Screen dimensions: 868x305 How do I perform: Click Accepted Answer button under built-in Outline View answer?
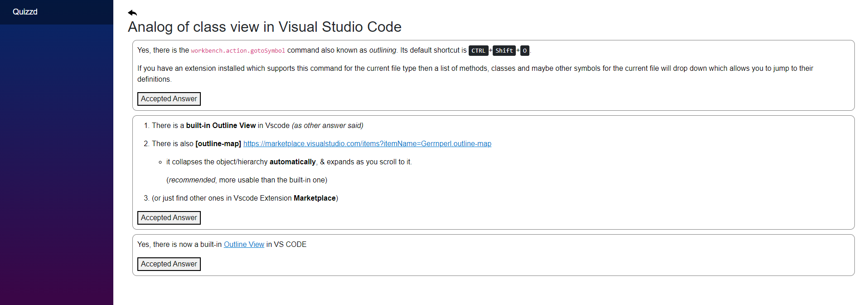pyautogui.click(x=169, y=264)
